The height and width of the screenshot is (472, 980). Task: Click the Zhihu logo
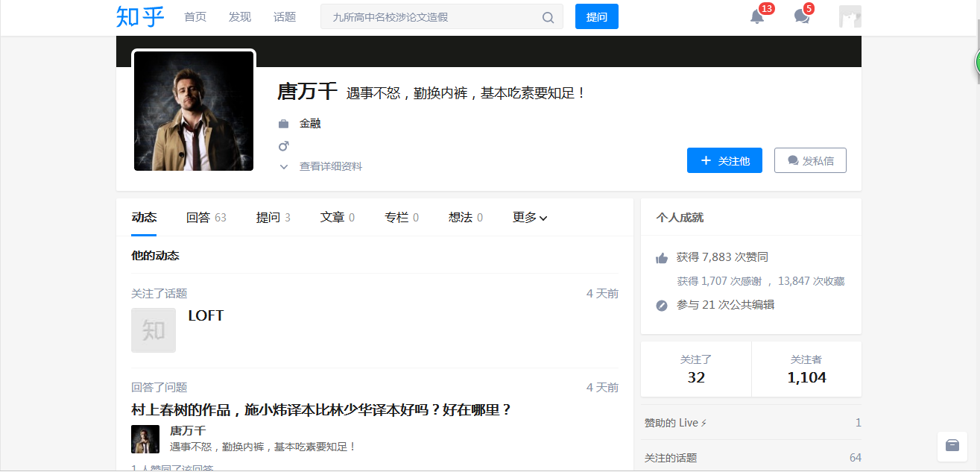pos(140,16)
